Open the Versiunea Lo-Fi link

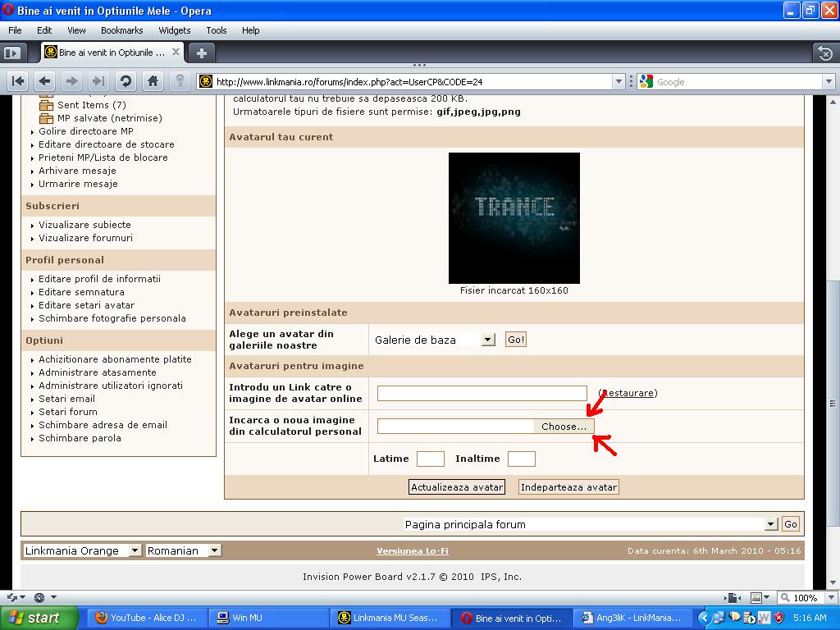point(413,550)
